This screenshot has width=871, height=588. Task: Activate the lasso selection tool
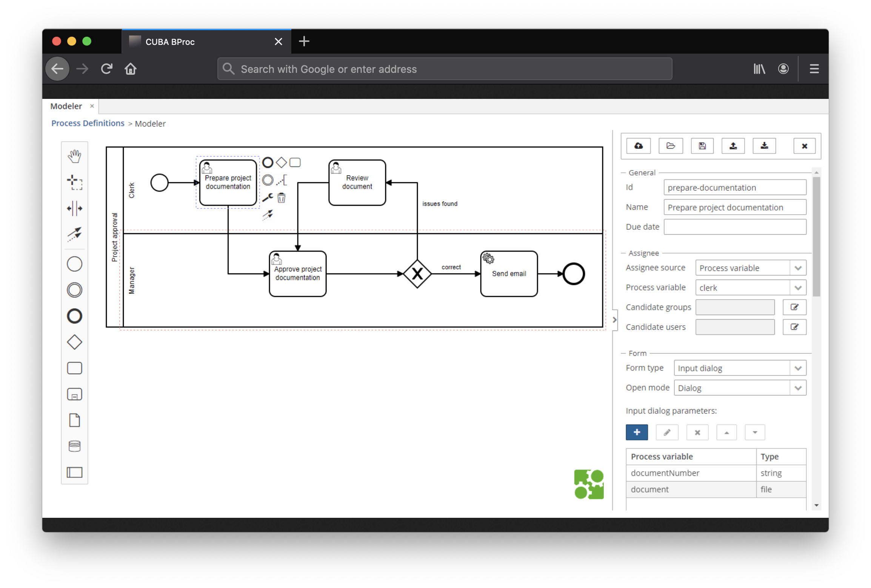74,182
